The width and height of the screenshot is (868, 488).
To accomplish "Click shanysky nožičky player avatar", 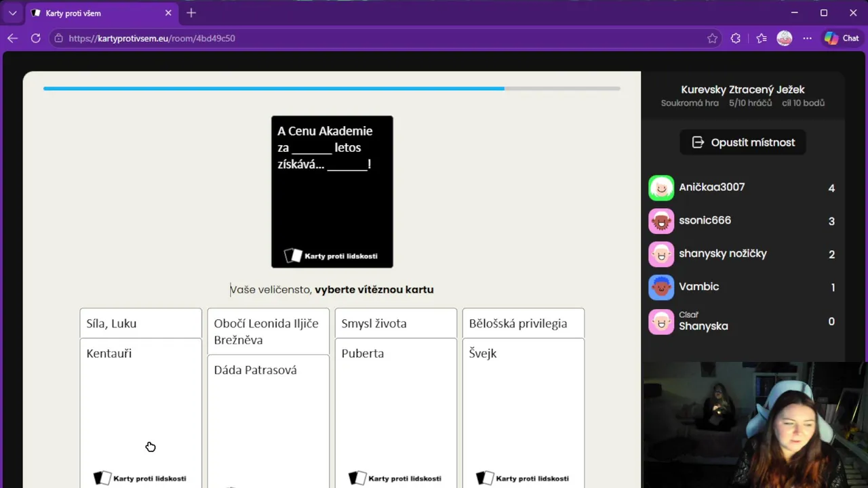I will 661,254.
